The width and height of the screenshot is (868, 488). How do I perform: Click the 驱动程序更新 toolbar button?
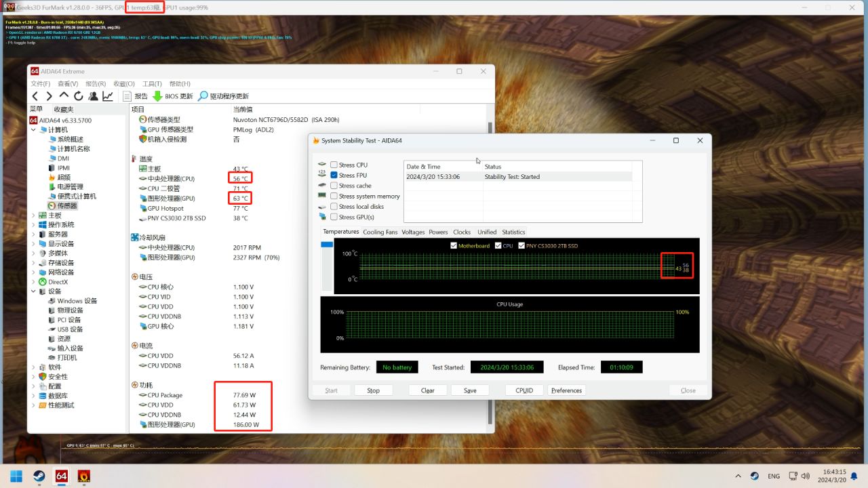point(223,96)
